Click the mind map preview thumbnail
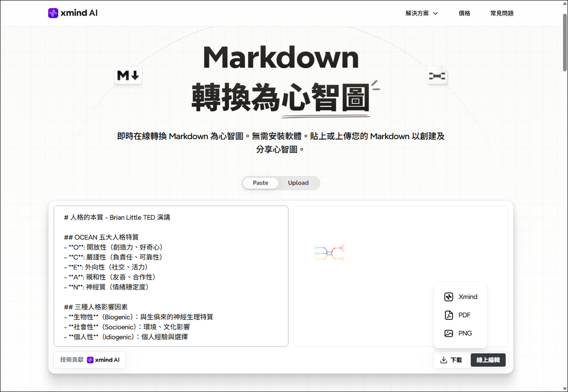Viewport: 568px width, 392px height. pyautogui.click(x=329, y=253)
